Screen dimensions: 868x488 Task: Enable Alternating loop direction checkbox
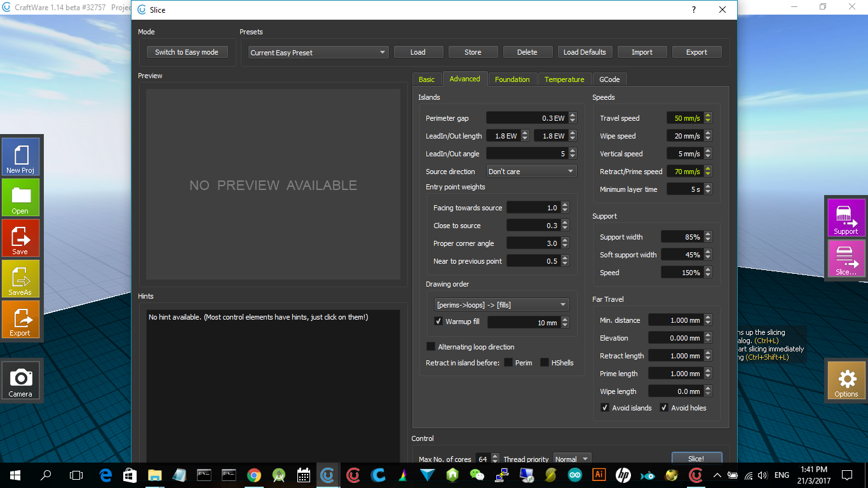pos(431,346)
